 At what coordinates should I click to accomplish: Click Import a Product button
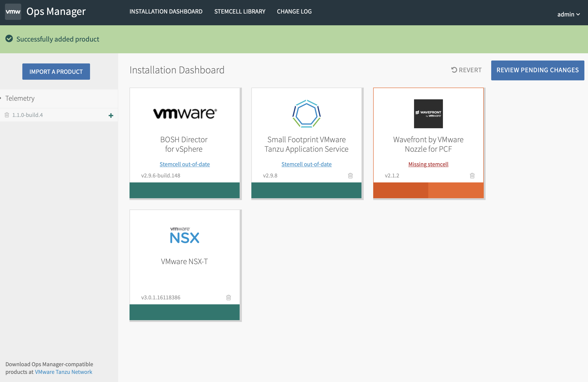[56, 72]
